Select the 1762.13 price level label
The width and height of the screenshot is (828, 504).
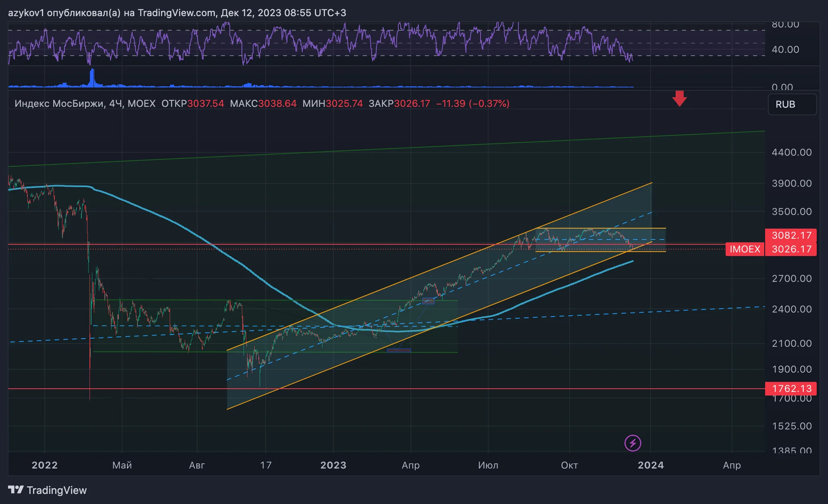click(791, 389)
